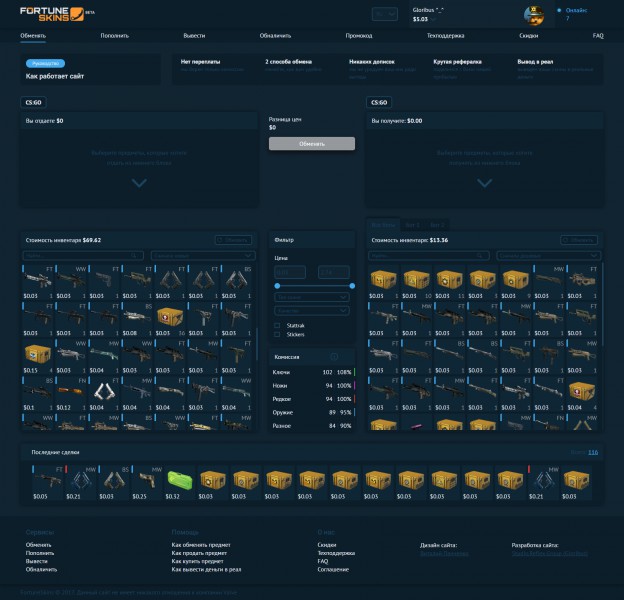Refresh the bot inventory with the Обновить button
Image resolution: width=624 pixels, height=600 pixels.
pos(579,240)
